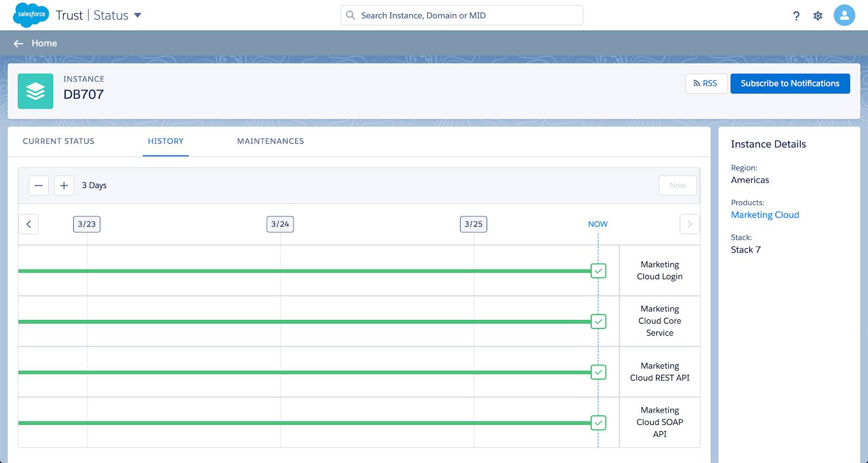Select the 3/25 date marker
Viewport: 868px width, 463px height.
[474, 224]
